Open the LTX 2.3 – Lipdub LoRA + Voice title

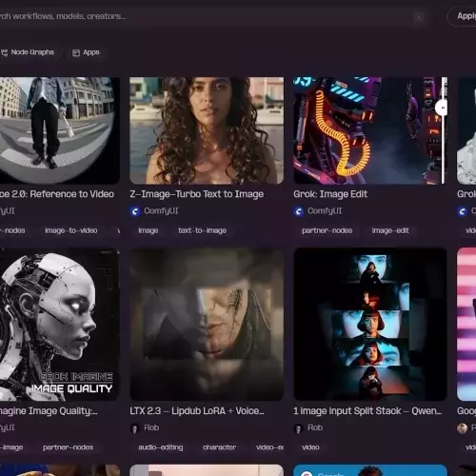point(197,411)
